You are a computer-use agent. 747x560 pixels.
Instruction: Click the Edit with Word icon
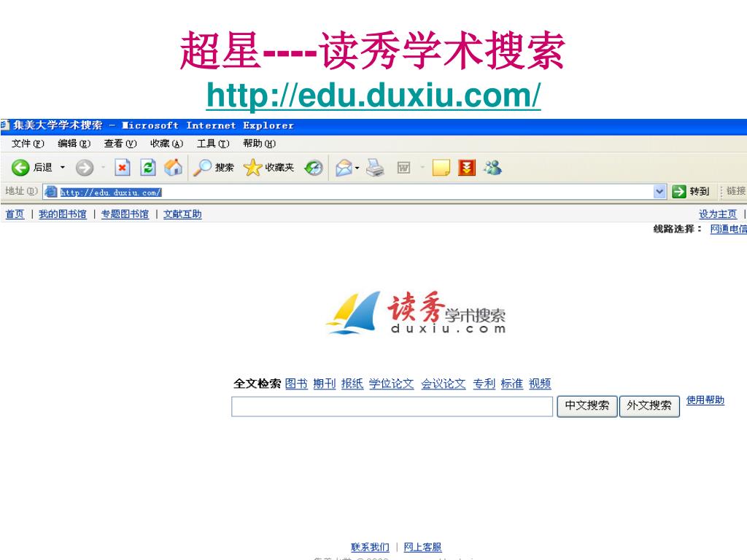click(x=403, y=168)
